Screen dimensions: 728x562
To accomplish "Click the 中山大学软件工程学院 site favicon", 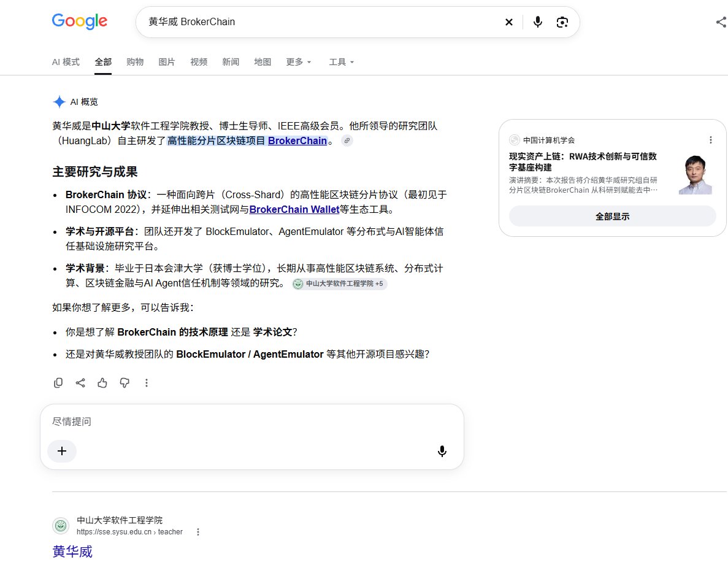I will (x=61, y=525).
